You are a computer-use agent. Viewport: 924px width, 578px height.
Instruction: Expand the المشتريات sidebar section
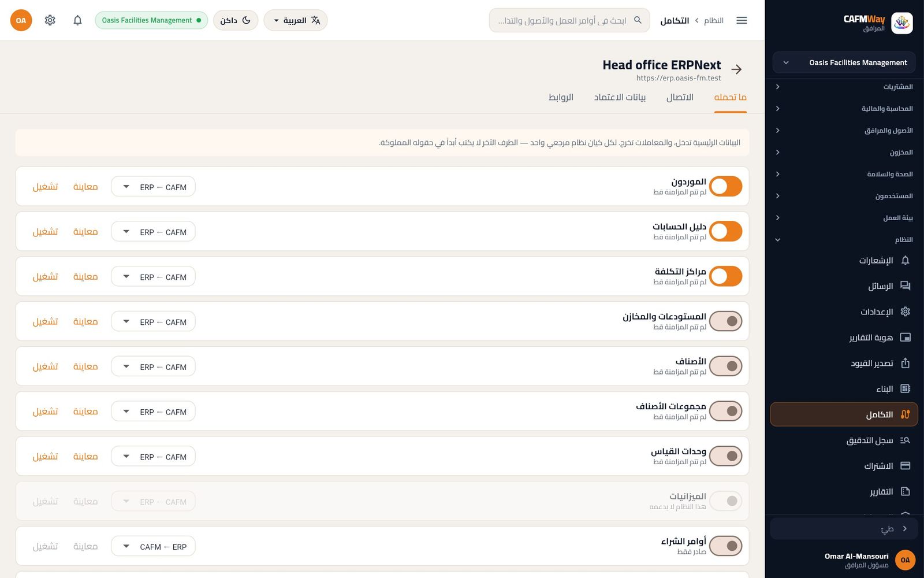(844, 87)
